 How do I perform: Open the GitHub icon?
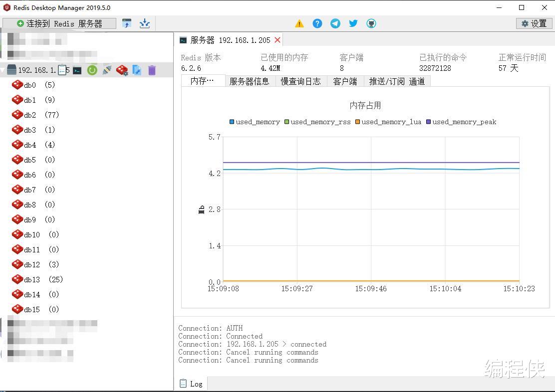coord(371,23)
